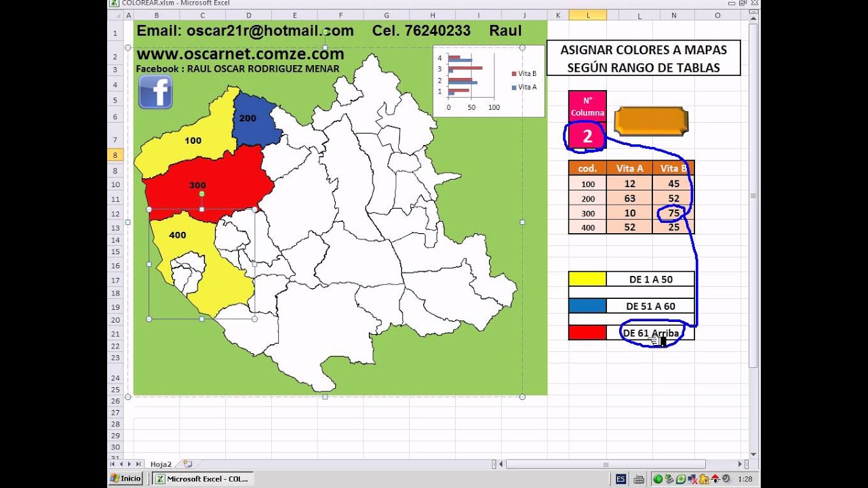Open Inicio start menu
Screen dimensions: 868x488
tap(126, 479)
